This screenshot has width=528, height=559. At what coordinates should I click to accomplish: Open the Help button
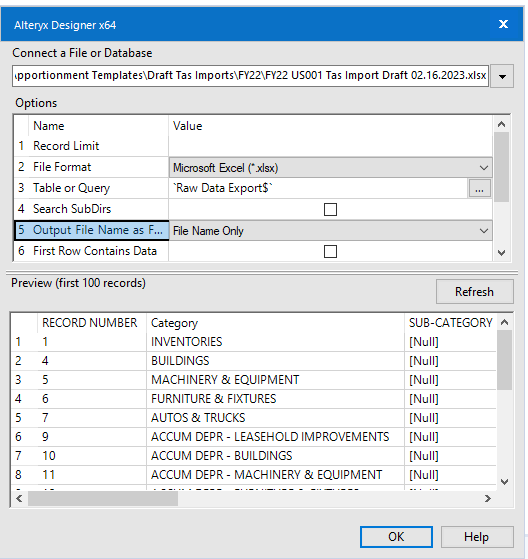click(x=477, y=537)
